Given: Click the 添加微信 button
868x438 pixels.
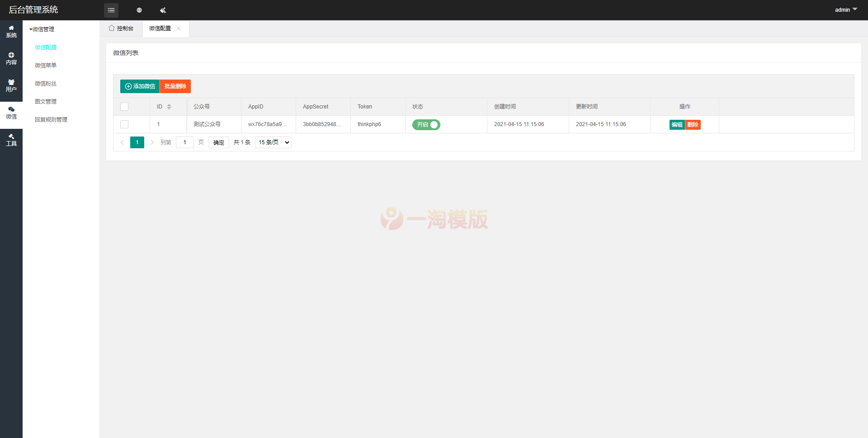Looking at the screenshot, I should (140, 86).
